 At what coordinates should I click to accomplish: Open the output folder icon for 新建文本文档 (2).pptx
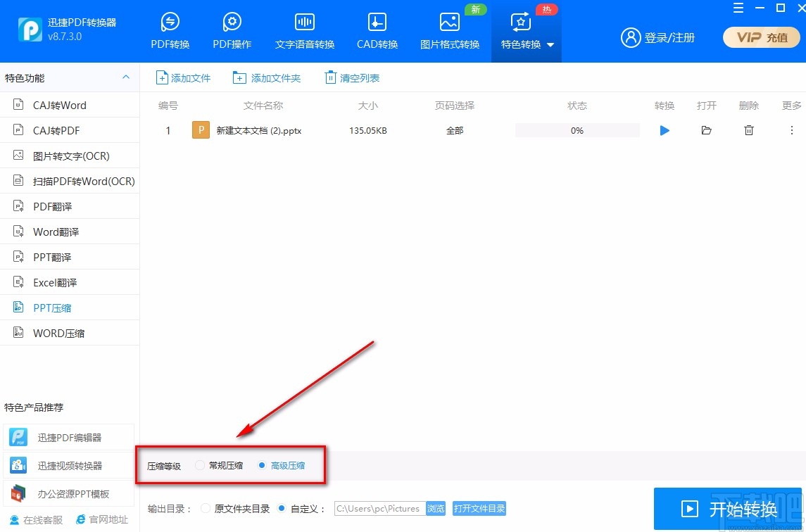(706, 130)
